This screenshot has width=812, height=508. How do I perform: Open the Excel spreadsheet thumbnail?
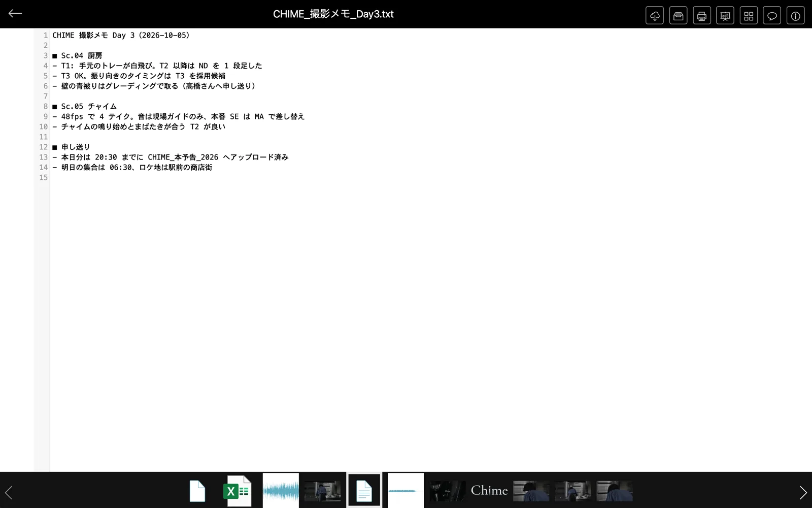(239, 491)
